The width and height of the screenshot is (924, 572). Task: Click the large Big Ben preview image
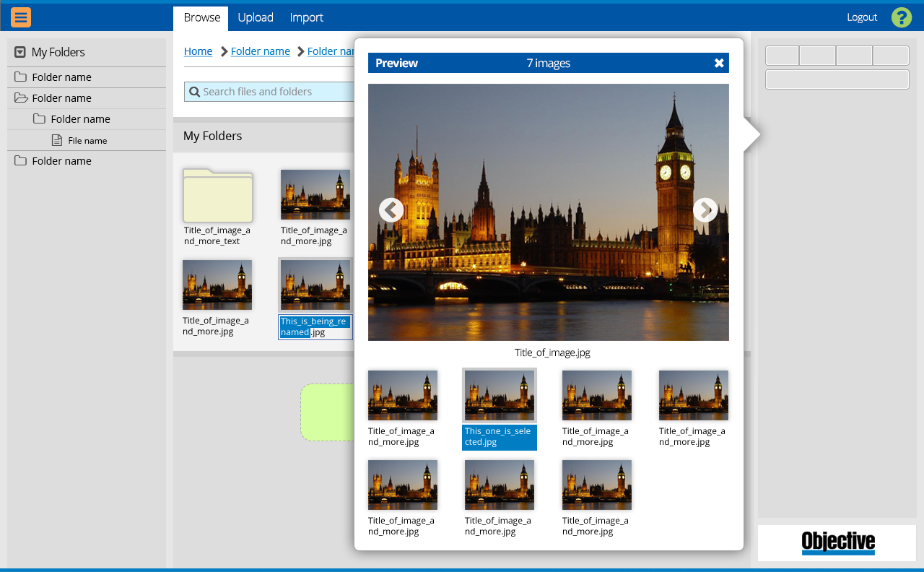tap(549, 212)
